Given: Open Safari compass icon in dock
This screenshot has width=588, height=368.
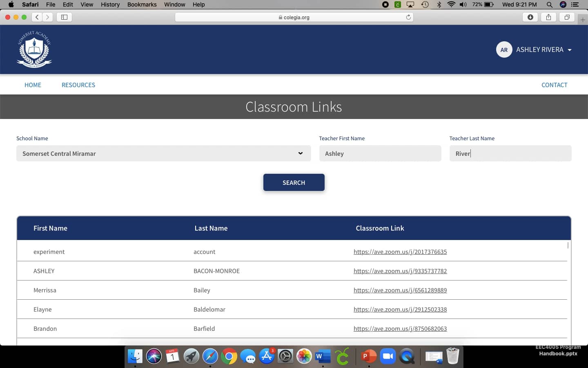Looking at the screenshot, I should pos(210,356).
